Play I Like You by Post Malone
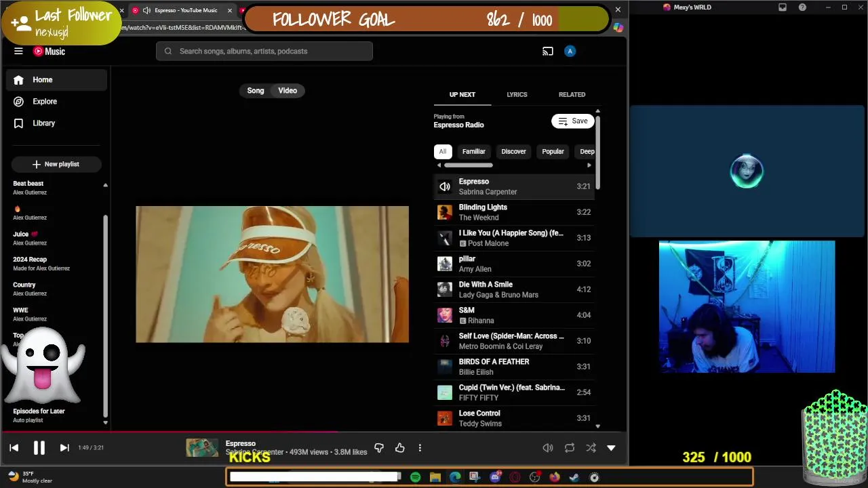The height and width of the screenshot is (488, 868). (514, 238)
